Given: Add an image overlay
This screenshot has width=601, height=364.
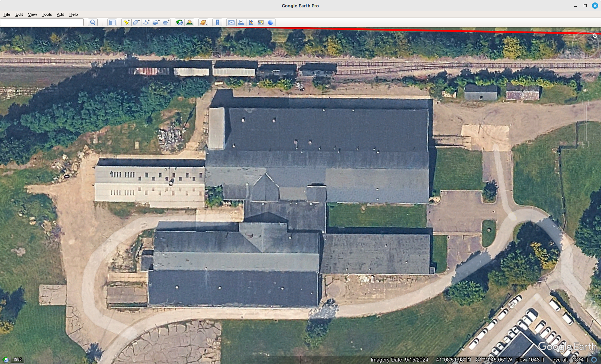Looking at the screenshot, I should [156, 22].
